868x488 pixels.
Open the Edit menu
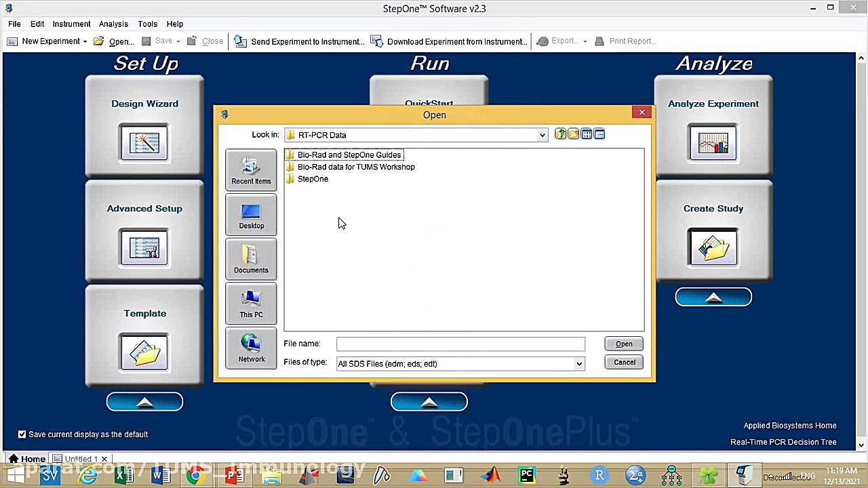pos(37,24)
